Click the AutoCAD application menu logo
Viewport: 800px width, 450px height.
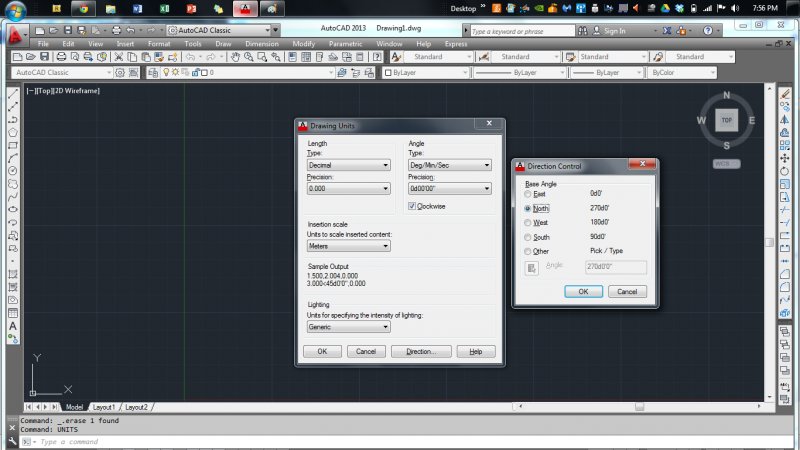[15, 35]
